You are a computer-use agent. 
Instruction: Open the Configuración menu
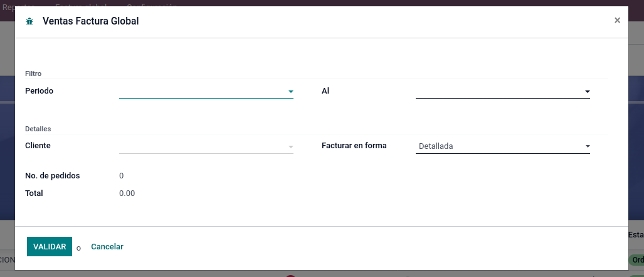tap(152, 4)
